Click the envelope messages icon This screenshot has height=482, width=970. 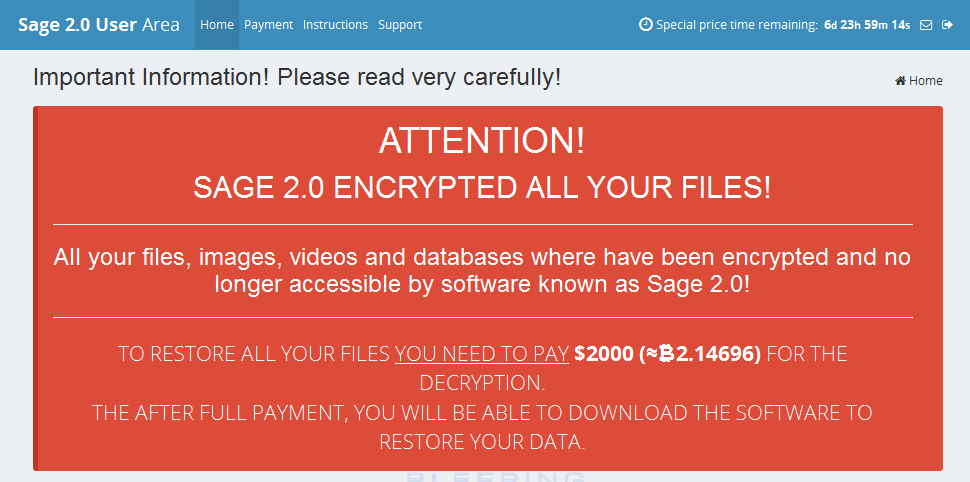coord(926,25)
